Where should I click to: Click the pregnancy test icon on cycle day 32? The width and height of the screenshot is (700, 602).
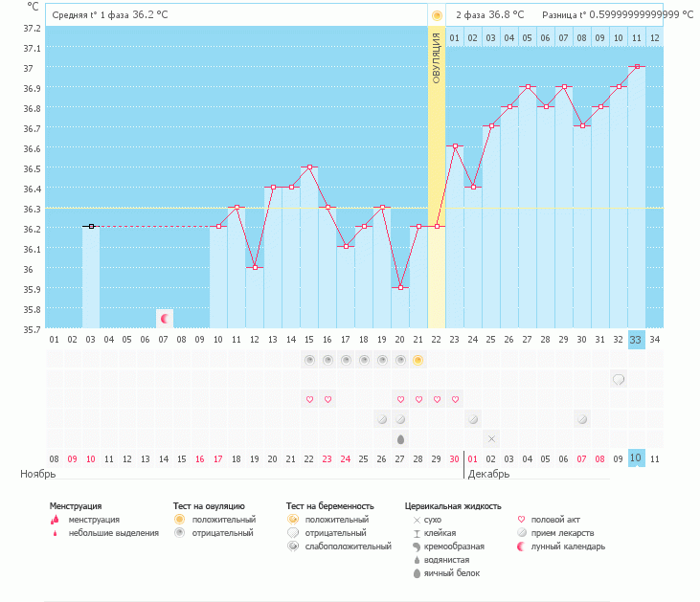click(x=619, y=379)
